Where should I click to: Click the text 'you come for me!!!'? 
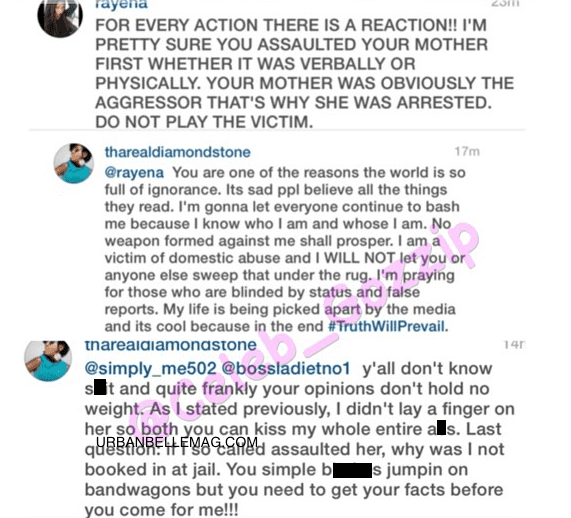pos(161,510)
